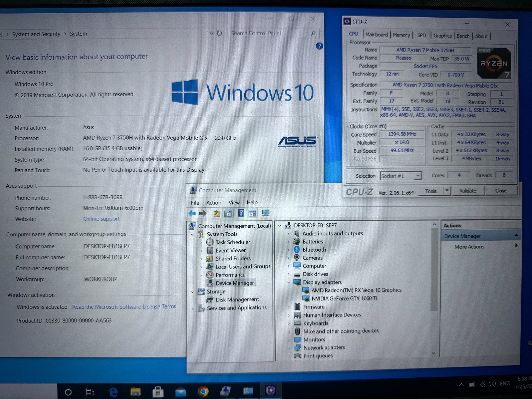Click Forward arrow in Computer Management toolbar

click(x=203, y=213)
